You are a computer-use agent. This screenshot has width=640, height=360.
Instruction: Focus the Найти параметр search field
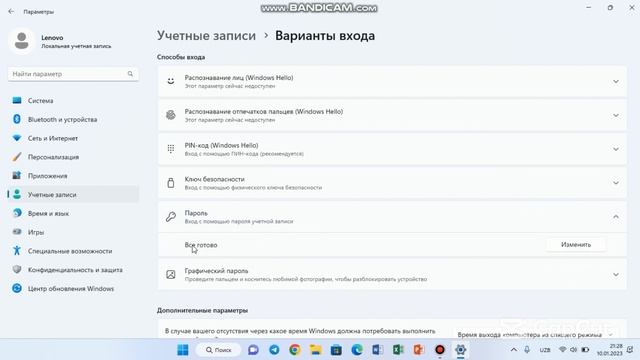click(x=73, y=74)
